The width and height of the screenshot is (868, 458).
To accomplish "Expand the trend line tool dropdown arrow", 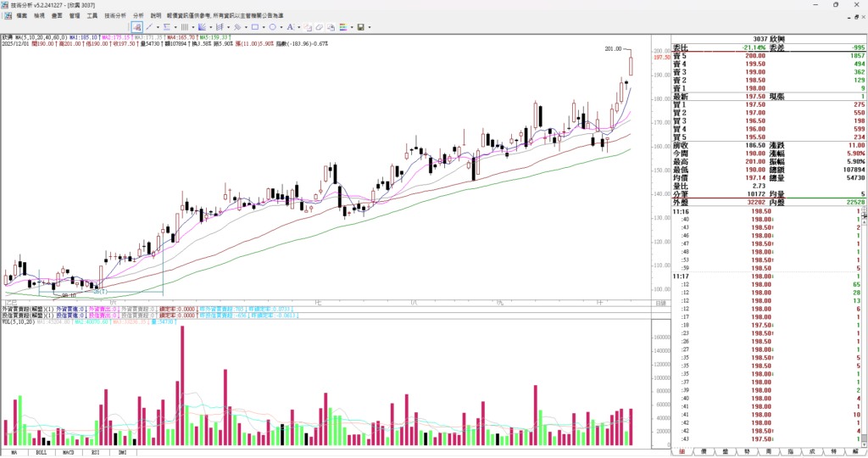I will (158, 27).
